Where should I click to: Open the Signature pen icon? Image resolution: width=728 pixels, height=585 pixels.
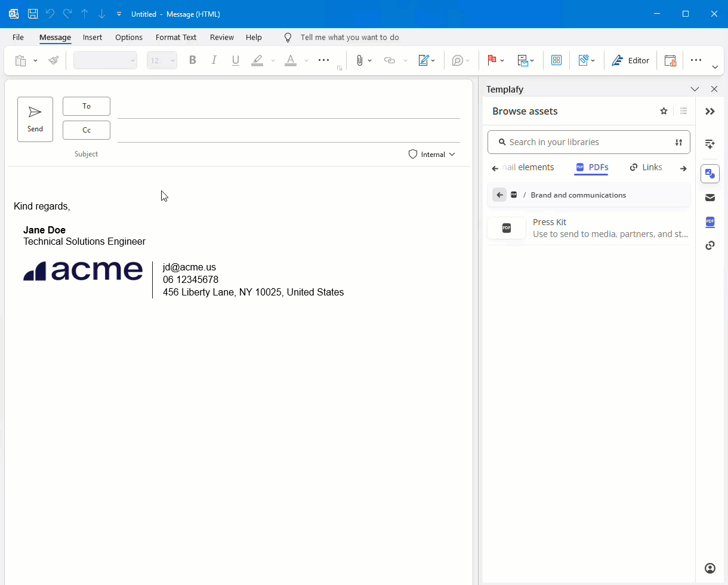pos(424,60)
